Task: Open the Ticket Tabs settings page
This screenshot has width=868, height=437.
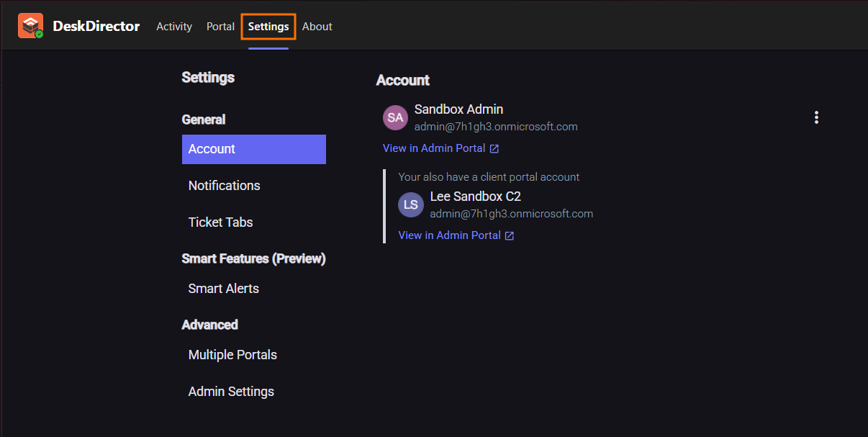Action: click(x=221, y=222)
